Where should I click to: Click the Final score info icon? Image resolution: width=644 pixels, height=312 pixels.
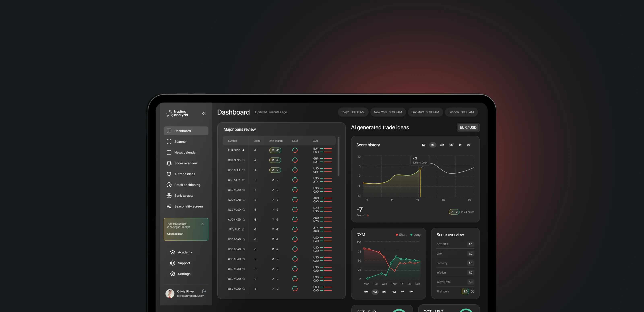[x=473, y=291]
